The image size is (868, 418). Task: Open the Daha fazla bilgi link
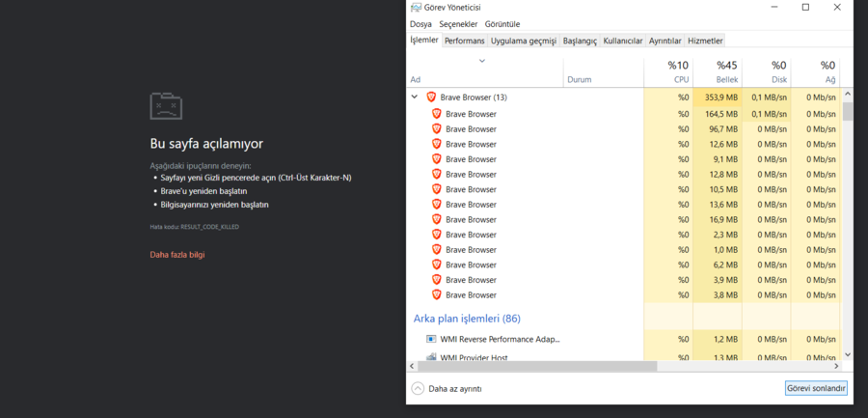(177, 255)
